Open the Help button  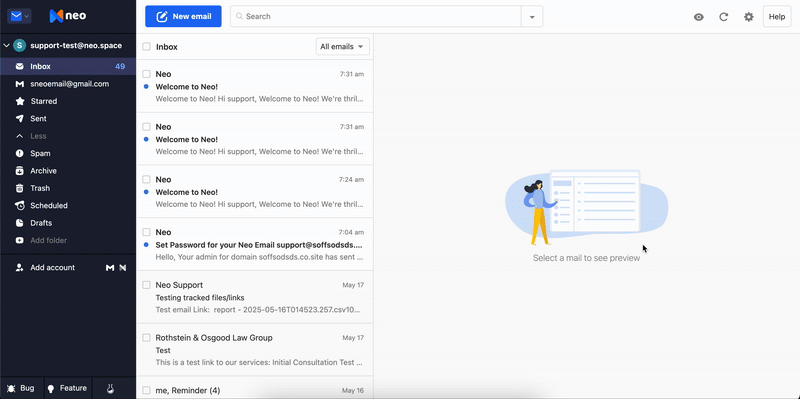coord(777,16)
